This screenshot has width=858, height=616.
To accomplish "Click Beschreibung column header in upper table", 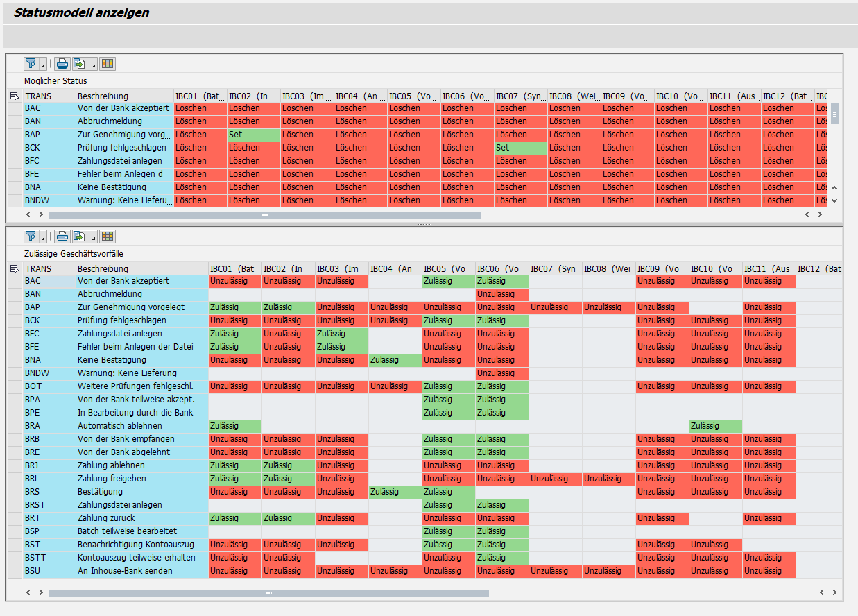I will click(x=123, y=96).
